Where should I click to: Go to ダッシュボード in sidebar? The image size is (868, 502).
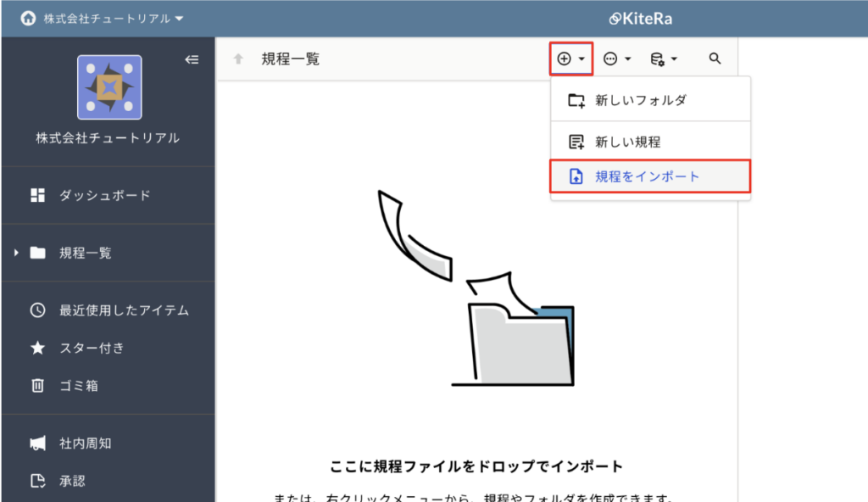104,195
